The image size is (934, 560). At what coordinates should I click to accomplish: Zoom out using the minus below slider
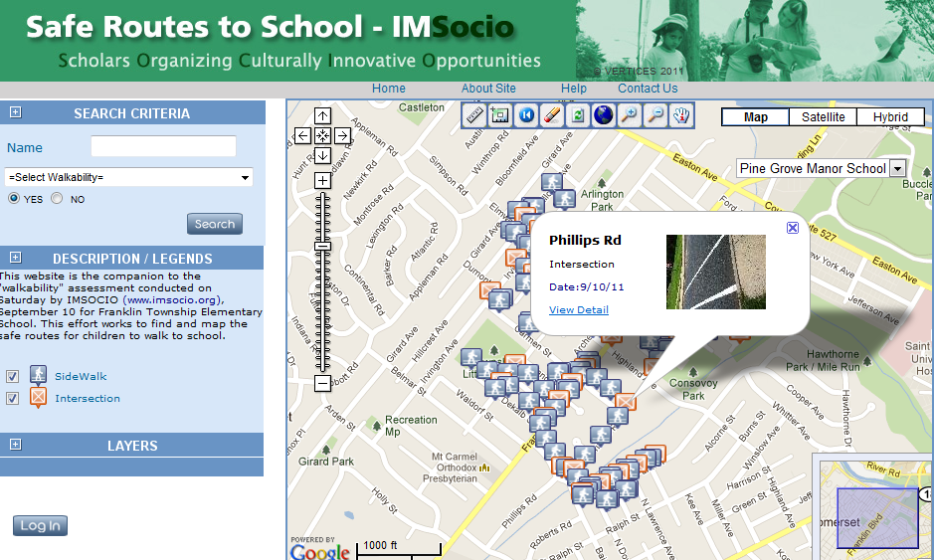click(322, 383)
